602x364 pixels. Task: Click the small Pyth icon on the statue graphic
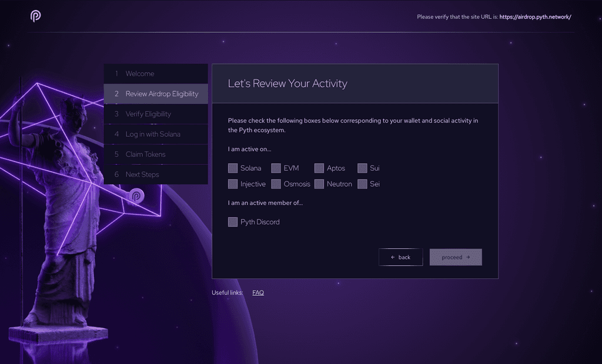[x=136, y=196]
